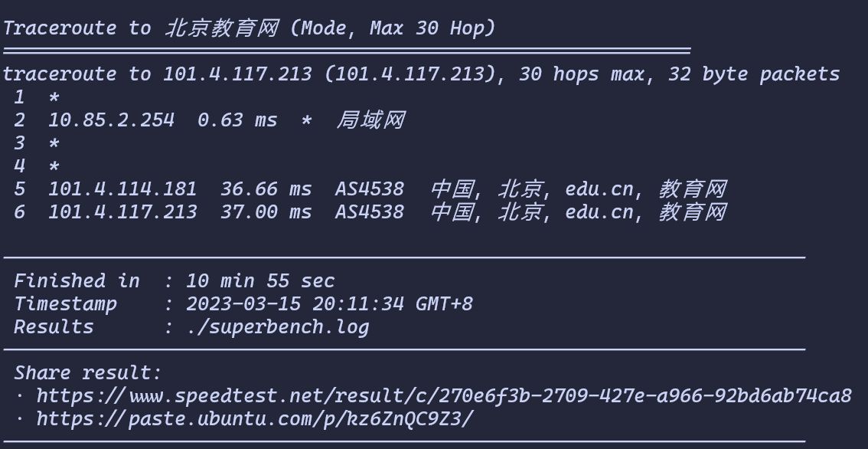Click the ./superbench.log results path
The width and height of the screenshot is (868, 449).
[x=278, y=327]
